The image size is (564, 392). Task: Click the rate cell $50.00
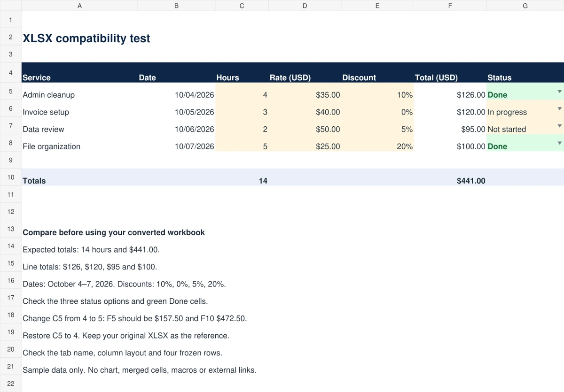point(305,126)
